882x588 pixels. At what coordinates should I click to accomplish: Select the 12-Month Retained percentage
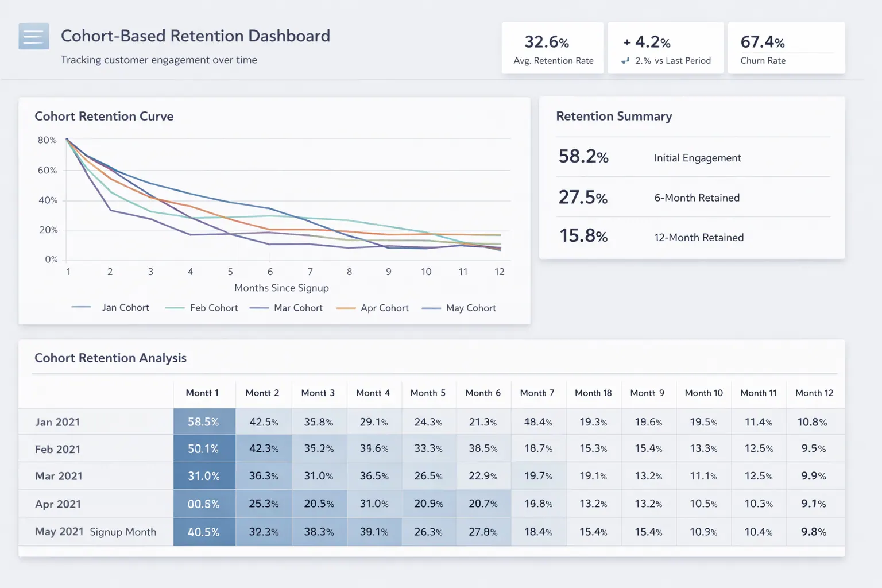(583, 235)
